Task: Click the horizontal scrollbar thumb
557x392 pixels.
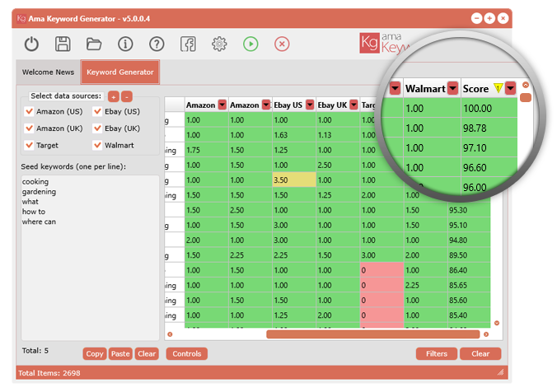Action: click(373, 334)
